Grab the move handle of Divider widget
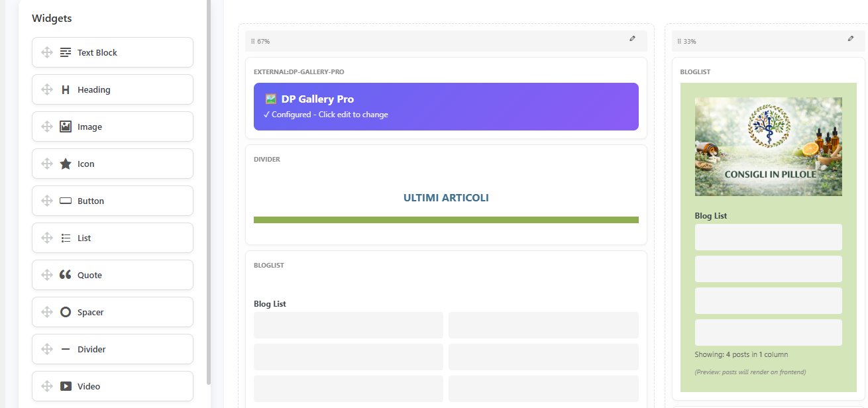 [x=47, y=349]
